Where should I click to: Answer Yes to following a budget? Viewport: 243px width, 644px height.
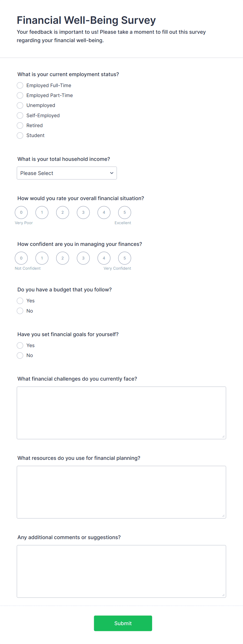[20, 301]
